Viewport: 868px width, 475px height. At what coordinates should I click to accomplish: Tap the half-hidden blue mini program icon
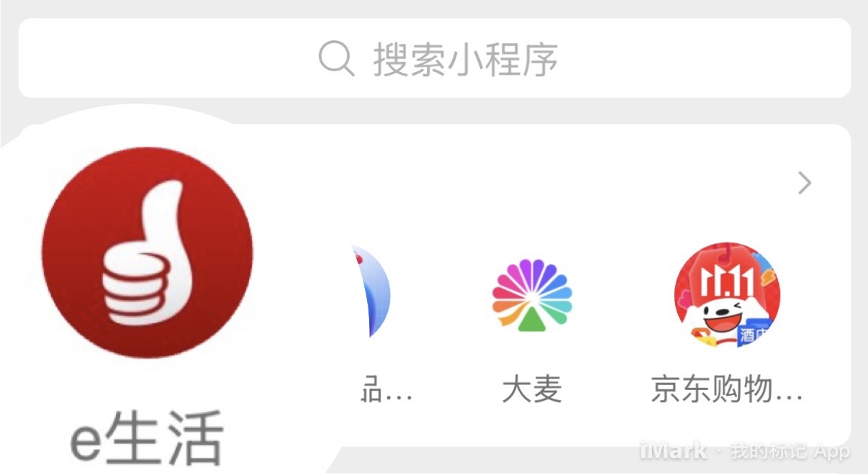(371, 291)
